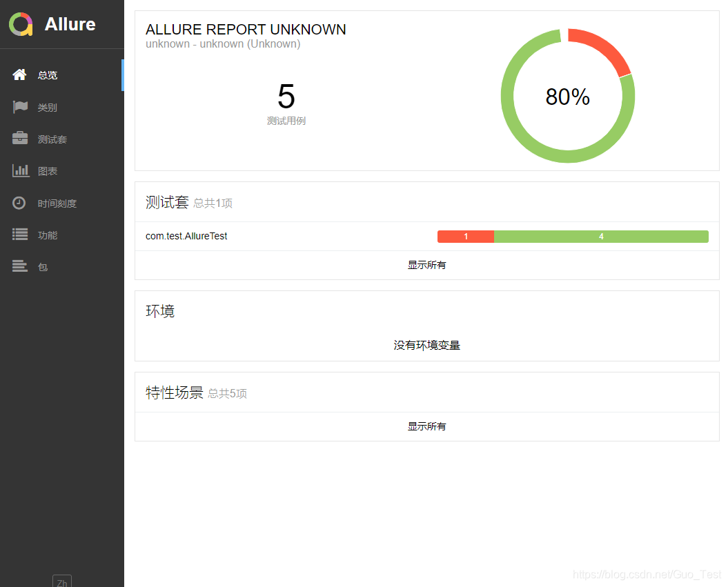Click the ALLURE REPORT UNKNOWN title
This screenshot has height=587, width=728.
pyautogui.click(x=246, y=29)
